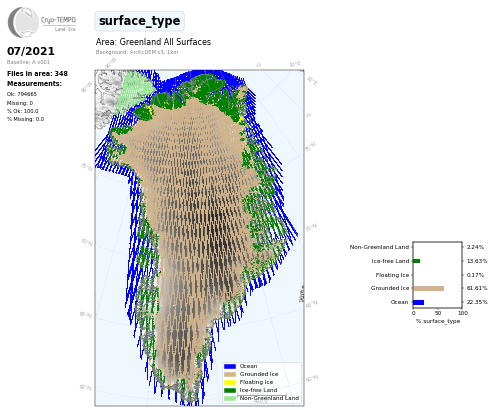Click the Background: ArcticDEM caption
The width and height of the screenshot is (492, 410).
tap(137, 52)
